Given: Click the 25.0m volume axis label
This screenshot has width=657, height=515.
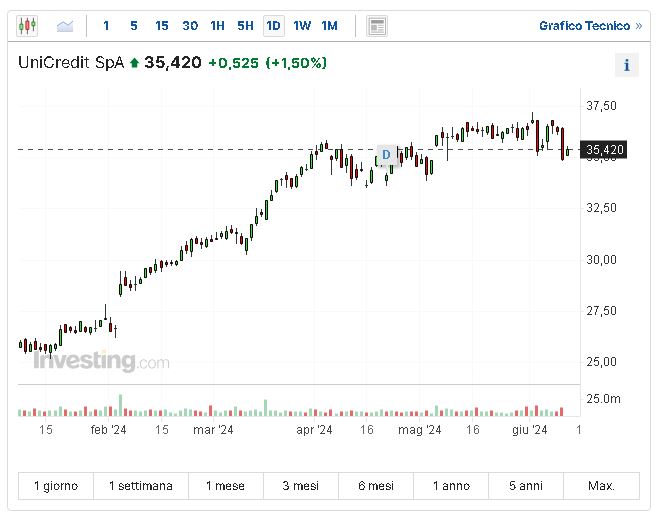Looking at the screenshot, I should tap(603, 399).
